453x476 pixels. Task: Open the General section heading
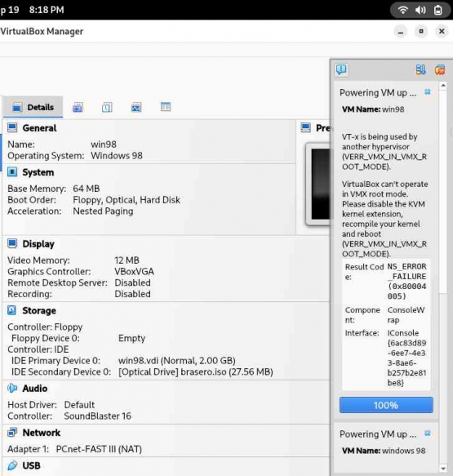click(39, 128)
